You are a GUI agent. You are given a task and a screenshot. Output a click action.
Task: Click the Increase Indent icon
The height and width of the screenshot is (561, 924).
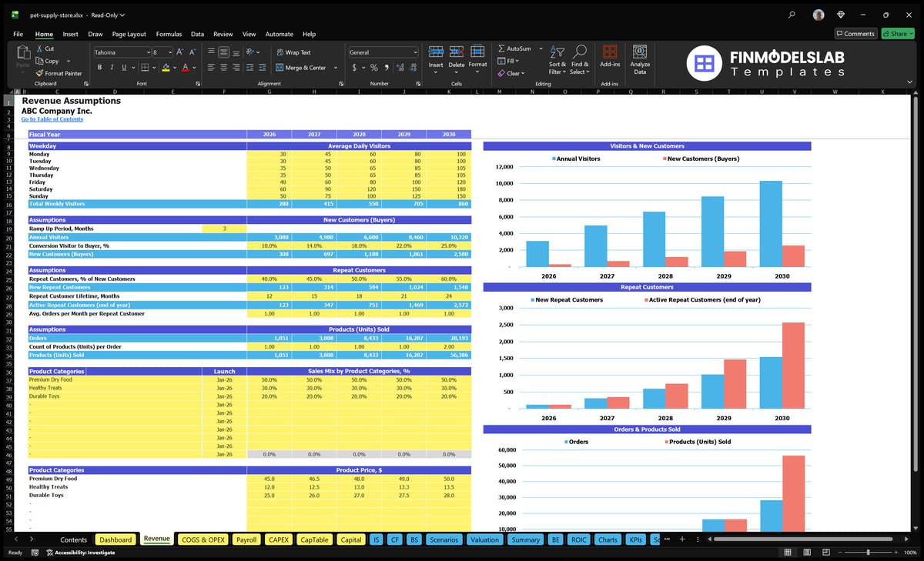pos(261,68)
